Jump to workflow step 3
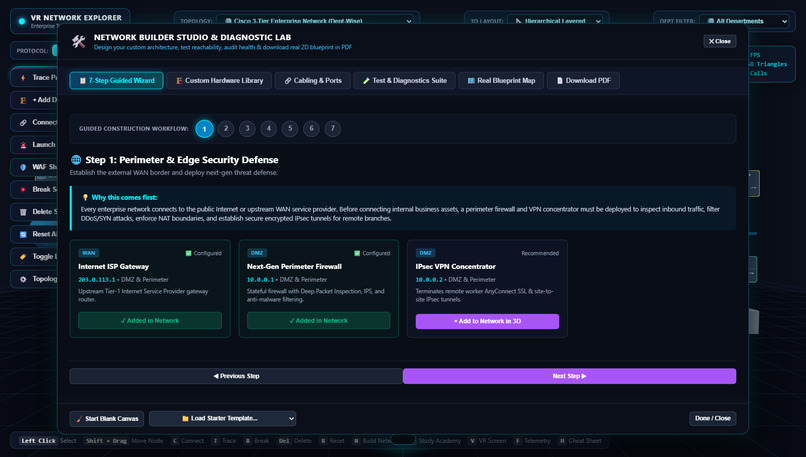The height and width of the screenshot is (457, 806). click(x=247, y=129)
